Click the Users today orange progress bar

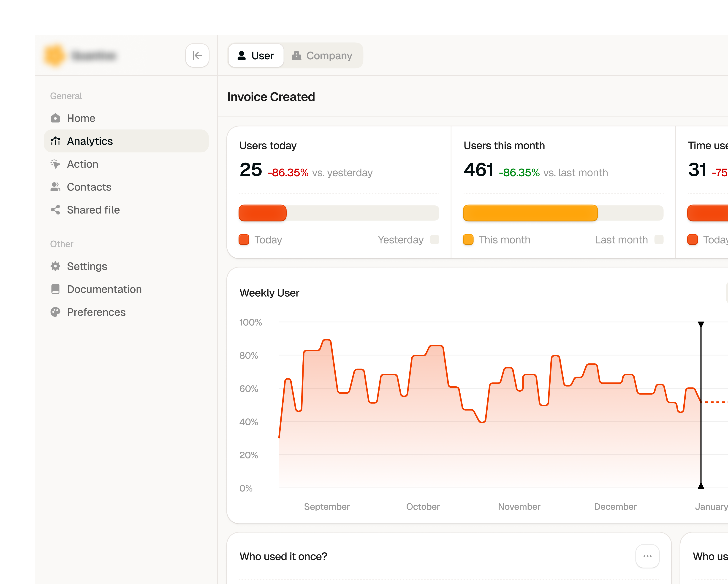click(x=262, y=213)
